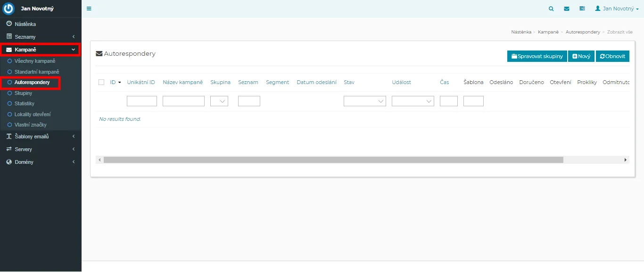Open the Stav filter dropdown
The image size is (644, 272).
[365, 101]
